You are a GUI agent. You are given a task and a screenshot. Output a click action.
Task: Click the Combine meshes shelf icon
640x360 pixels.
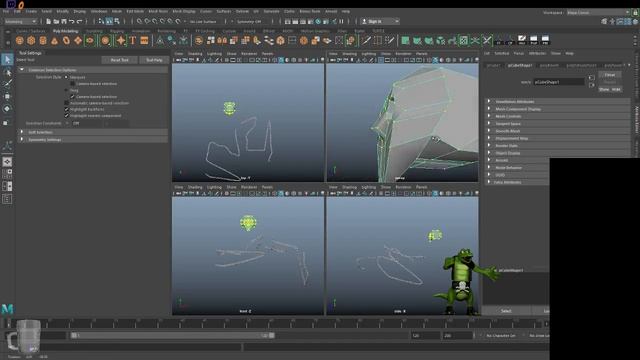[199, 40]
